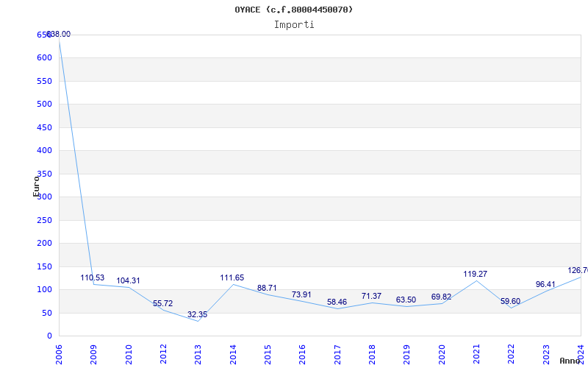The height and width of the screenshot is (368, 588).
Task: Click the 69.82 data value
Action: pyautogui.click(x=442, y=297)
